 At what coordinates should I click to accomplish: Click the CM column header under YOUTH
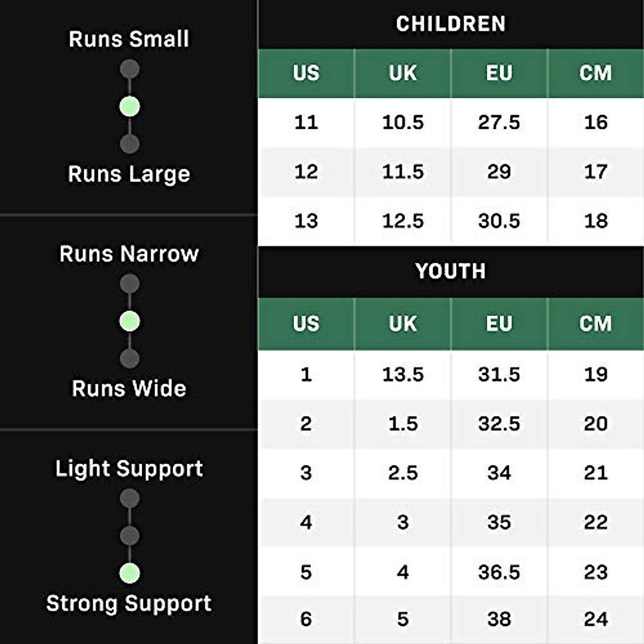click(595, 324)
